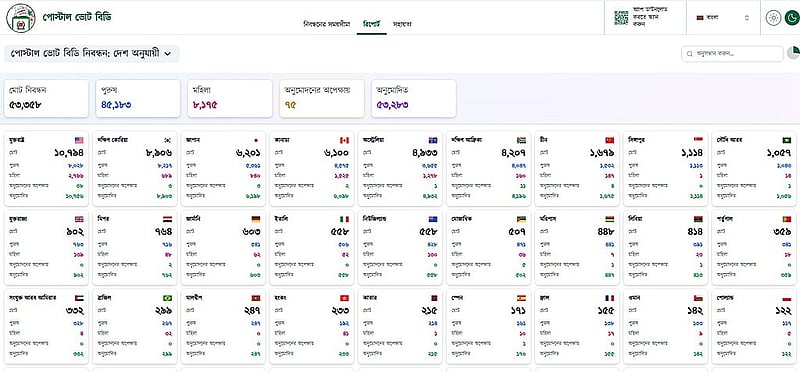Click the Portugal flag icon
This screenshot has width=800, height=372.
pos(787,219)
